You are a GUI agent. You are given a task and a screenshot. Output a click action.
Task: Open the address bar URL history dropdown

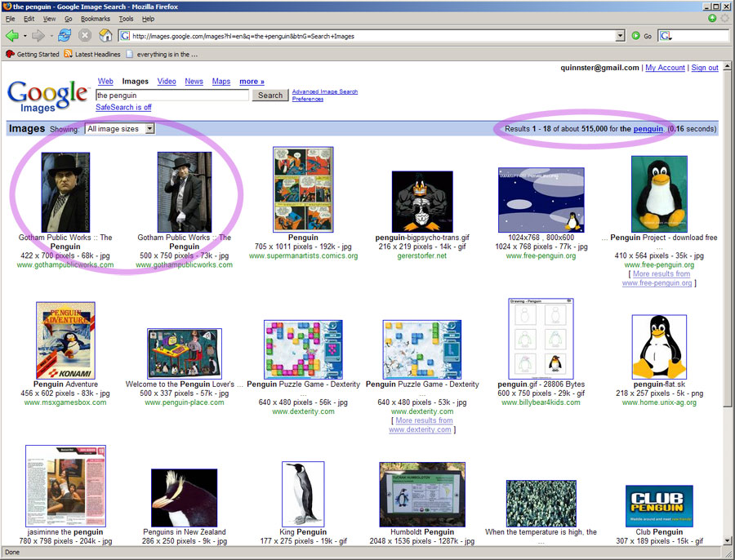620,36
